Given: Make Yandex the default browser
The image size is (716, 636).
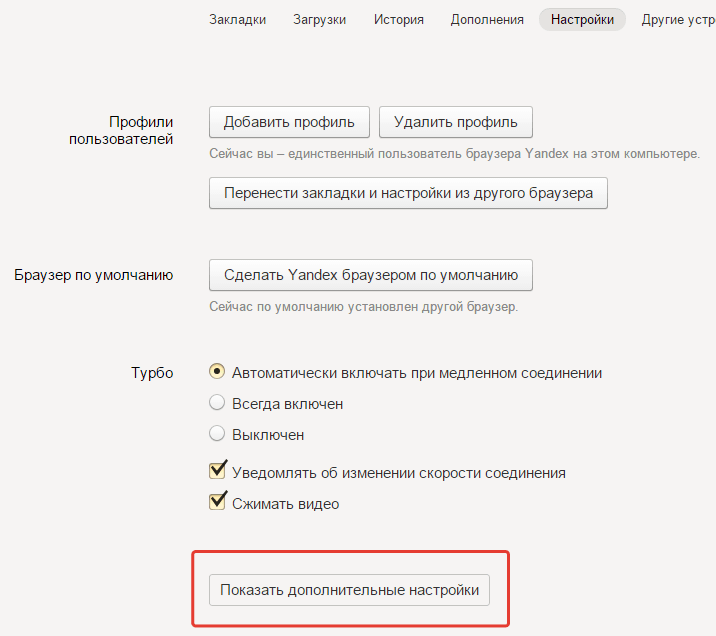Looking at the screenshot, I should point(371,275).
